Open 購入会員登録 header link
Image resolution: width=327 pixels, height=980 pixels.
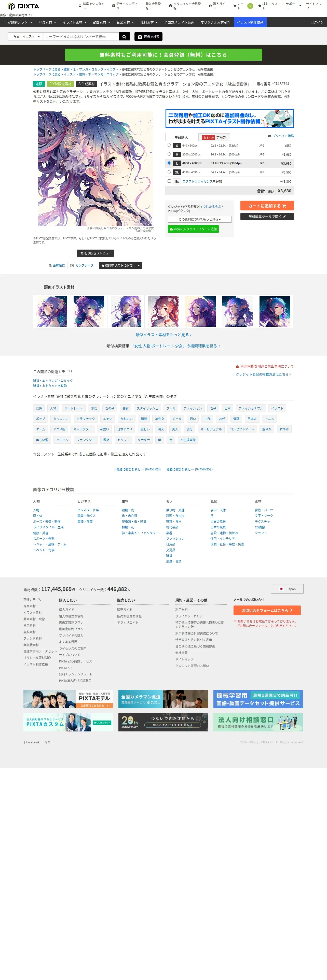(x=153, y=6)
